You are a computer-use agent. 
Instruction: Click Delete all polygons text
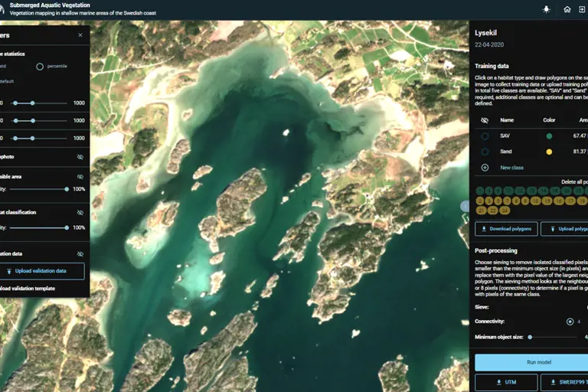(x=574, y=182)
